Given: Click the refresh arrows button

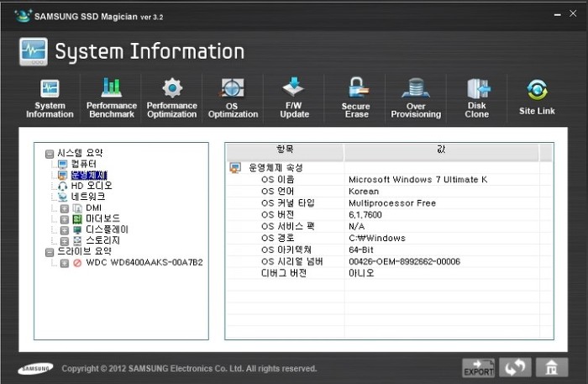Looking at the screenshot, I should pos(515,367).
